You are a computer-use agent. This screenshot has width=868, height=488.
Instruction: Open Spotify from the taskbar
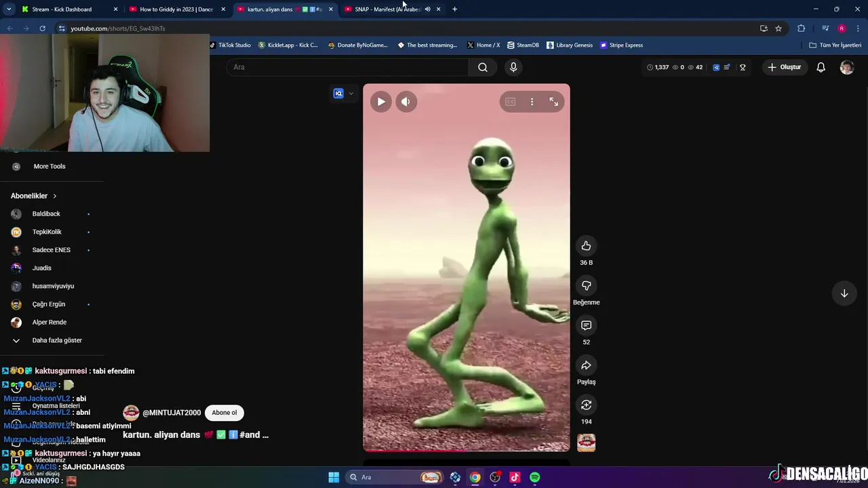[534, 477]
